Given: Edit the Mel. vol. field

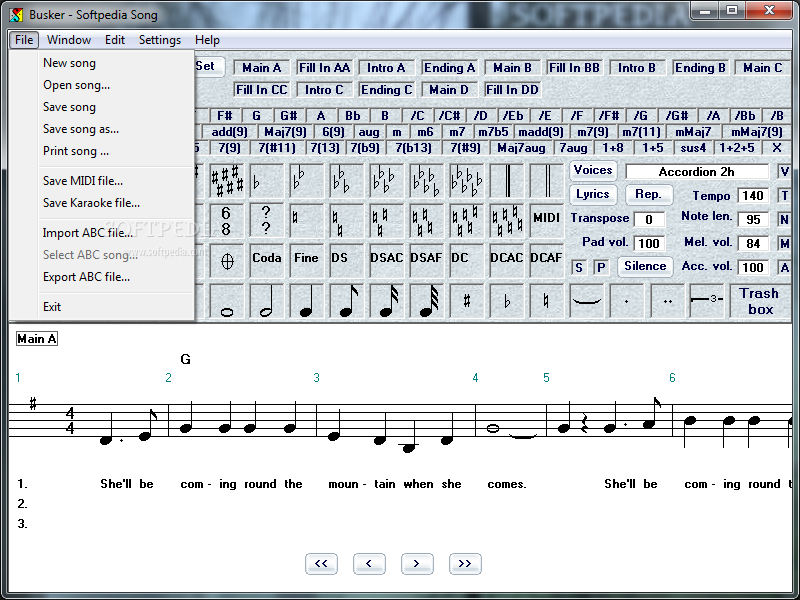Looking at the screenshot, I should 753,244.
